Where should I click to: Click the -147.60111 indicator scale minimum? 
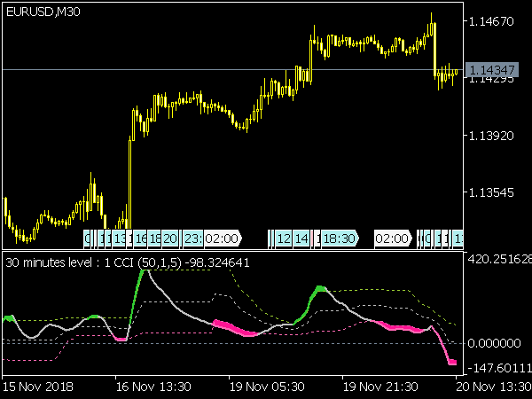(499, 368)
